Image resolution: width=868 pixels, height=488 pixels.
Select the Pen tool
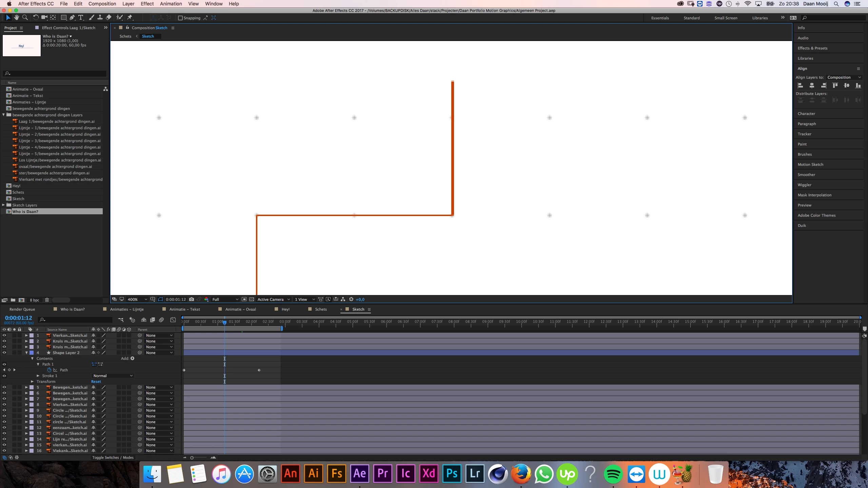(72, 18)
